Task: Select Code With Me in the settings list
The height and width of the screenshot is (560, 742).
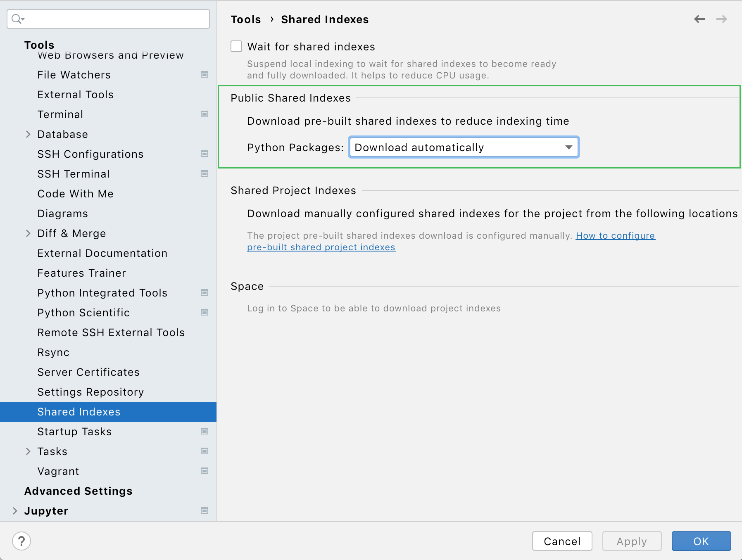Action: [75, 193]
